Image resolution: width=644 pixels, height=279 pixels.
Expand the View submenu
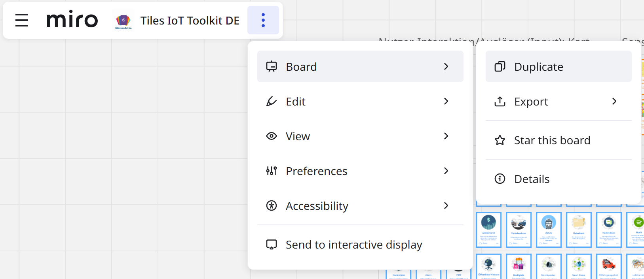coord(360,136)
